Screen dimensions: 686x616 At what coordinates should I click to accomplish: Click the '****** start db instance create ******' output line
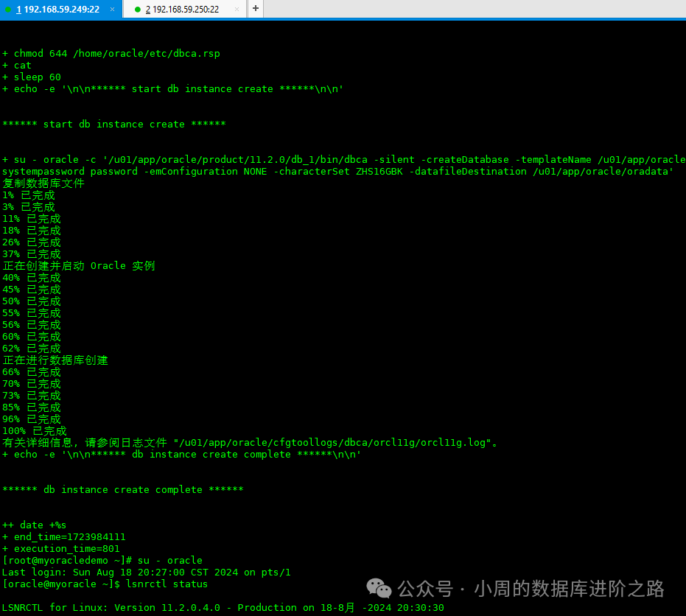pyautogui.click(x=114, y=125)
